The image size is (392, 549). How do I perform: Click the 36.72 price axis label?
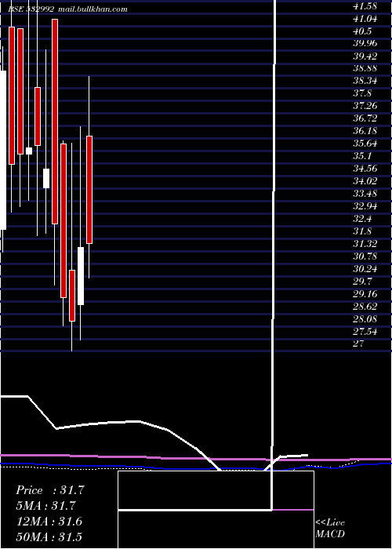click(365, 118)
